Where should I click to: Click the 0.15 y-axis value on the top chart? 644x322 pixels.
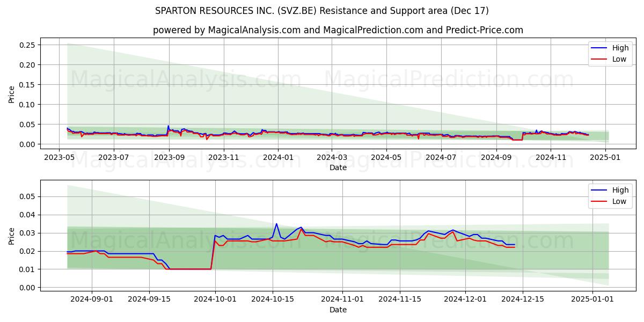click(x=28, y=85)
